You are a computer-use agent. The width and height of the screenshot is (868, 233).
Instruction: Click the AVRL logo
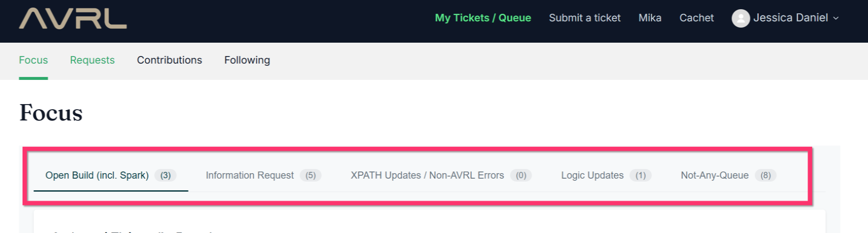click(73, 19)
